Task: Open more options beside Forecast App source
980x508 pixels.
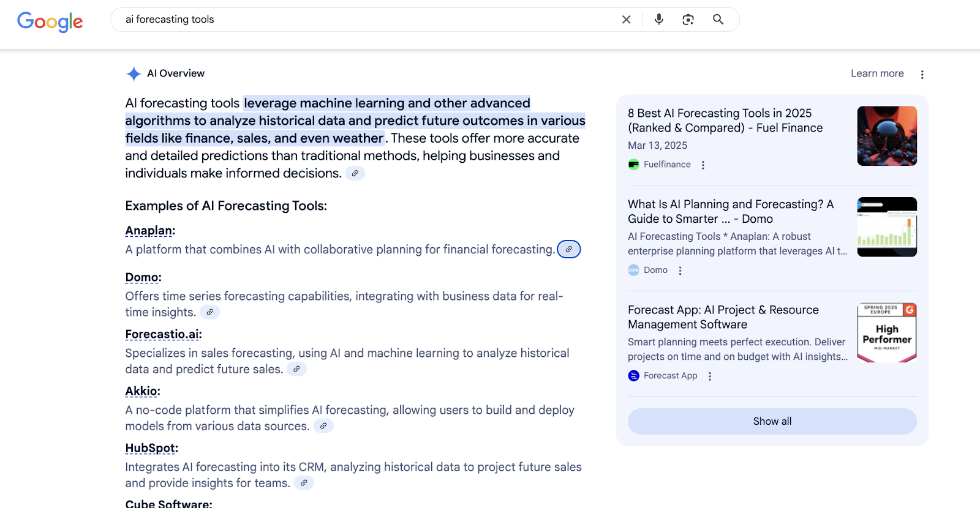Action: (x=710, y=376)
